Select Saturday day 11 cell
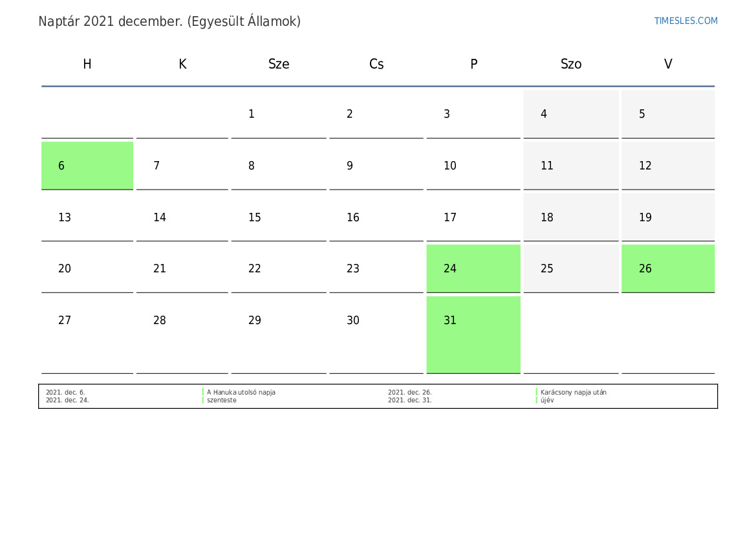The image size is (756, 535). 571,166
